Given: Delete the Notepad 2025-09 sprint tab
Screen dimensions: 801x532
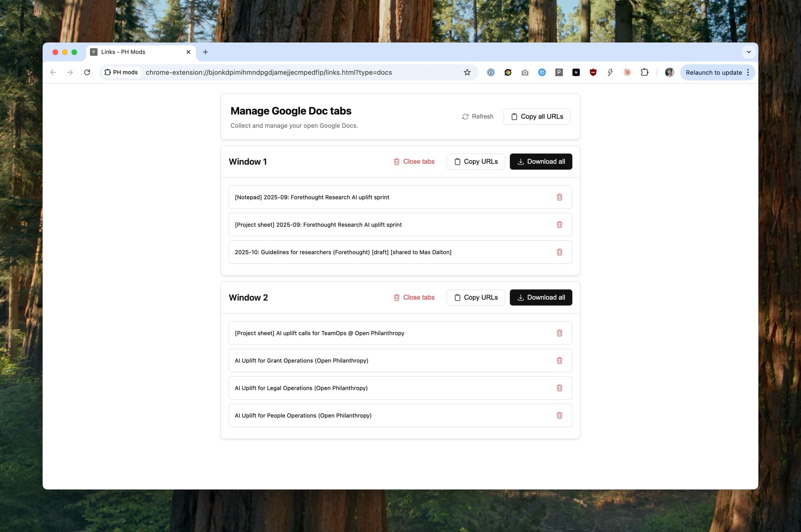Looking at the screenshot, I should (559, 197).
